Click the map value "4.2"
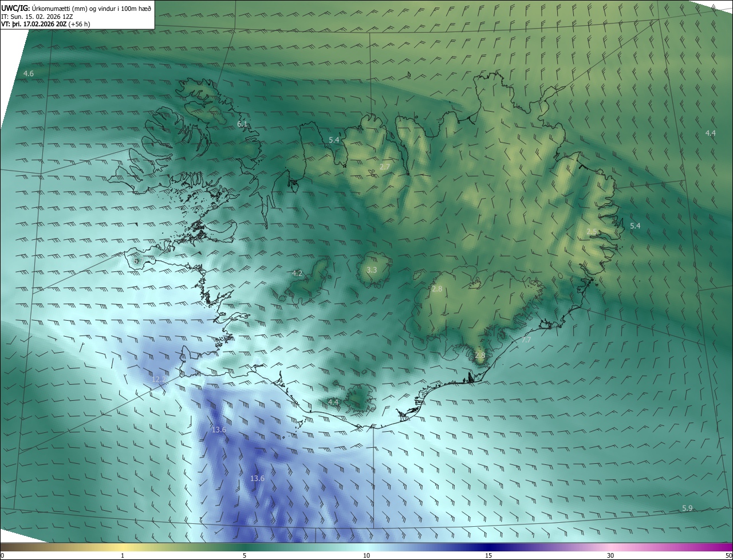733x560 pixels. pos(297,273)
